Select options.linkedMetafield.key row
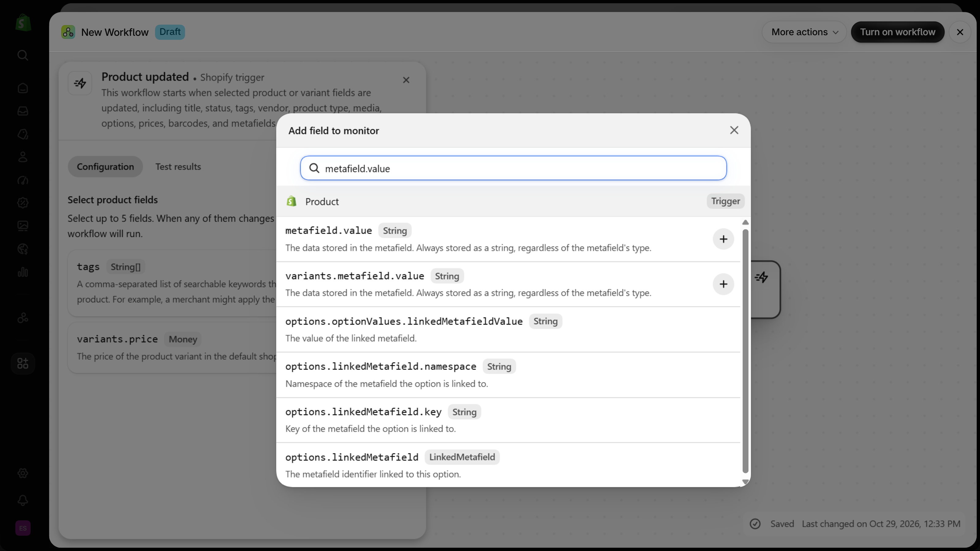 (508, 420)
